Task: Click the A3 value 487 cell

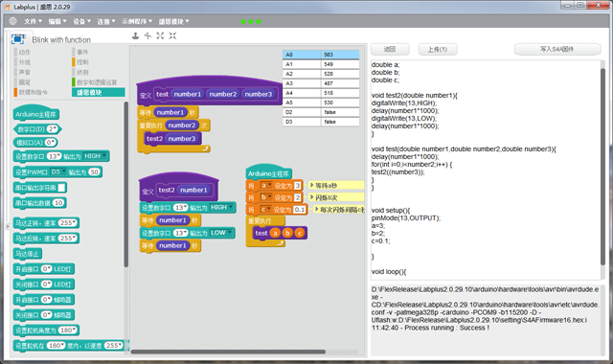Action: tap(340, 83)
